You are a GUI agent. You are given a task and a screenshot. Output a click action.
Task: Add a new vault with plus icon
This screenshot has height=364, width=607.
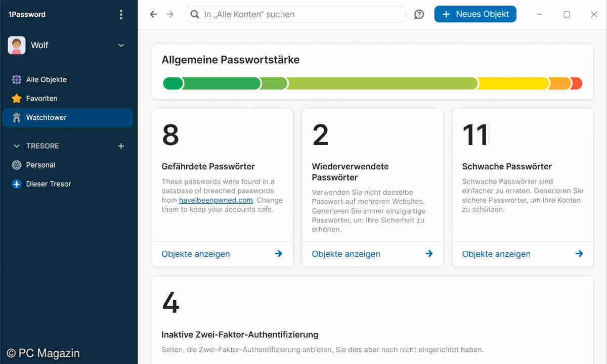point(121,146)
